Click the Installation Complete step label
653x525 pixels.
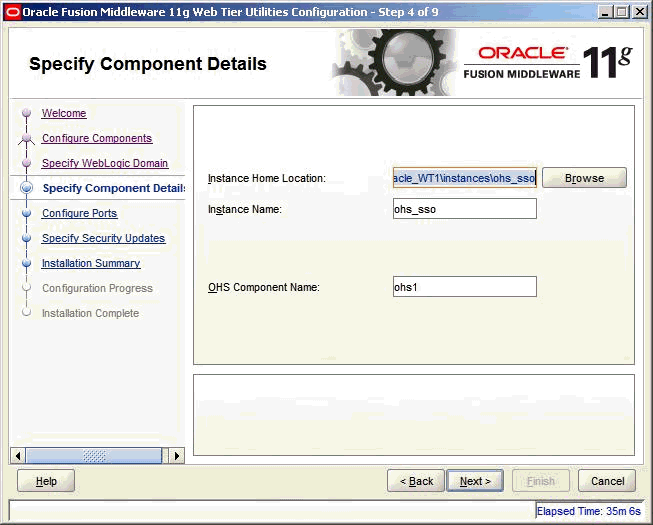(90, 313)
